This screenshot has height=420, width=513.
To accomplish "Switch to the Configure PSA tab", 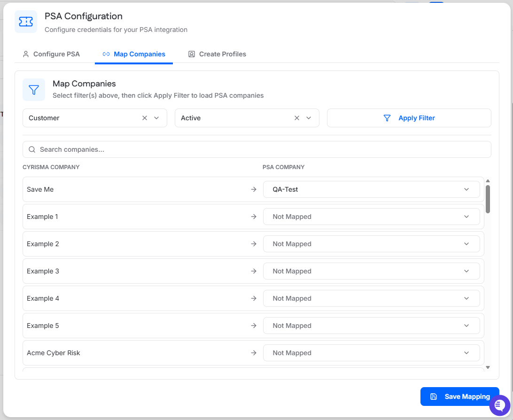I will 51,54.
